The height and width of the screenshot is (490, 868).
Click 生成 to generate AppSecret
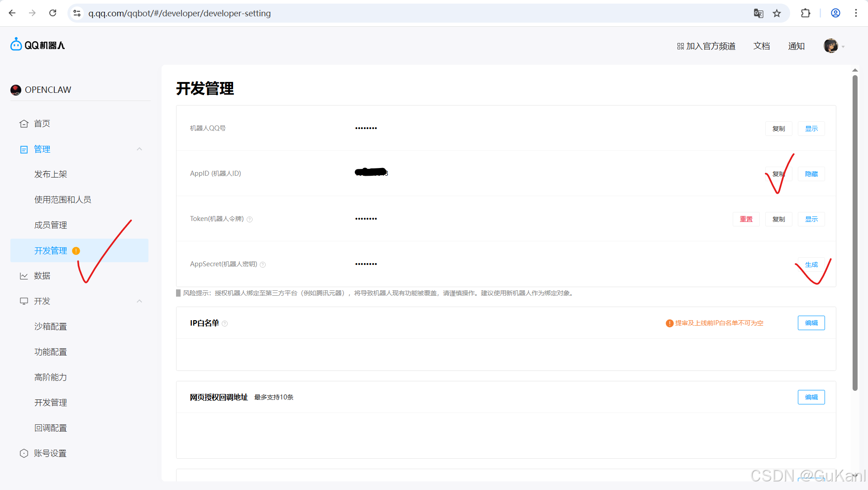point(811,264)
